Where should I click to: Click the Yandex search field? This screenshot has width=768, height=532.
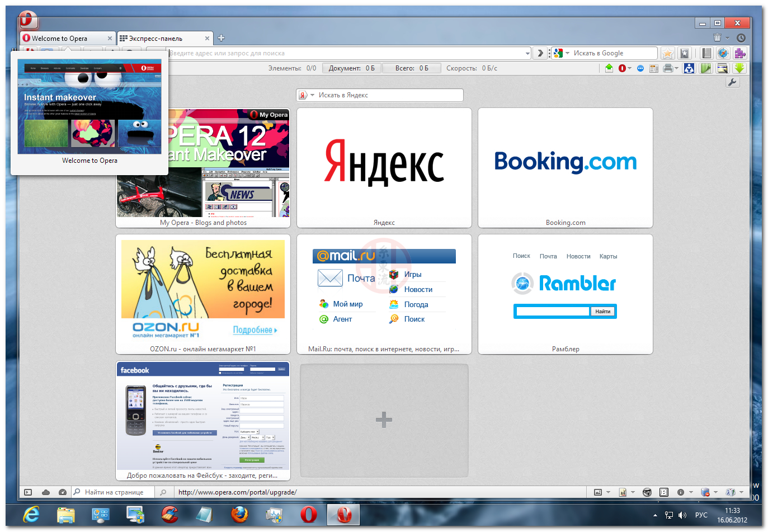click(x=389, y=95)
